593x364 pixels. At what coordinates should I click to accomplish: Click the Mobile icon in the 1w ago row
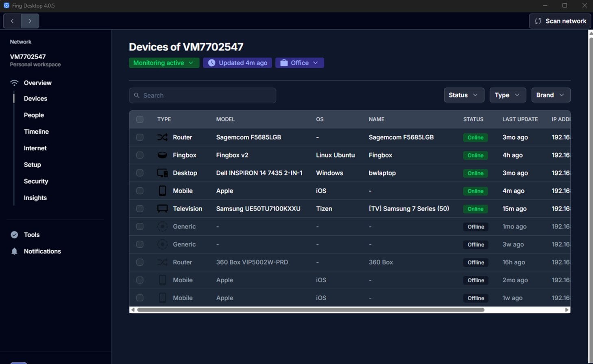coord(162,298)
